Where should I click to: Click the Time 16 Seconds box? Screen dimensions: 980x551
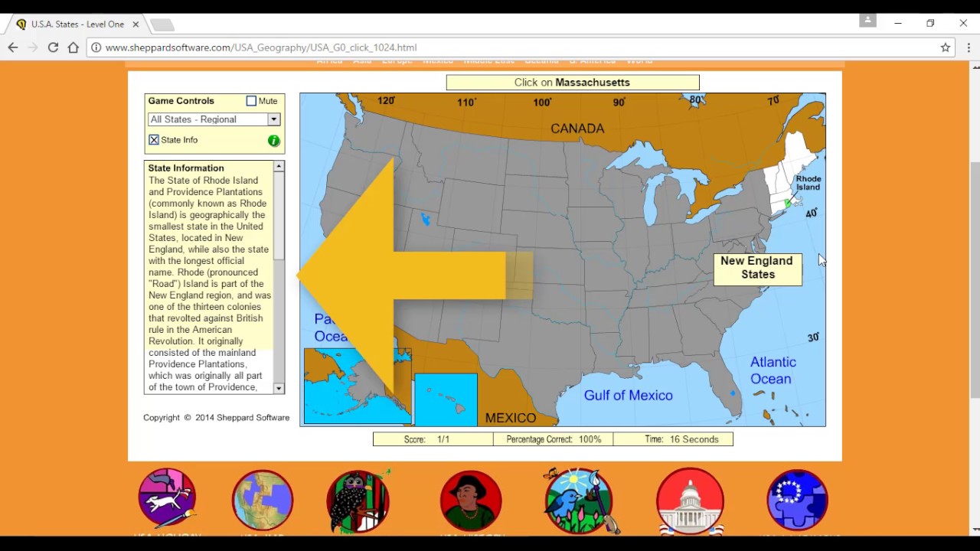[x=673, y=439]
